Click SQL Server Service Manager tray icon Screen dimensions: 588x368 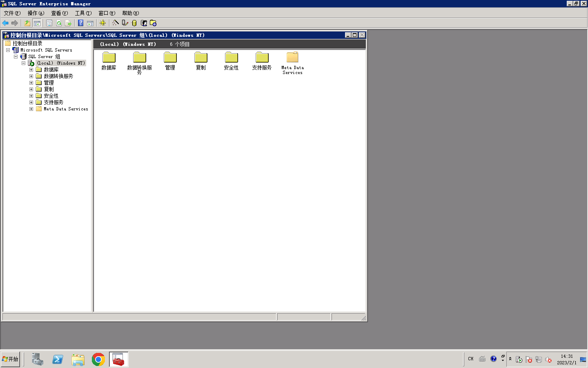[519, 359]
